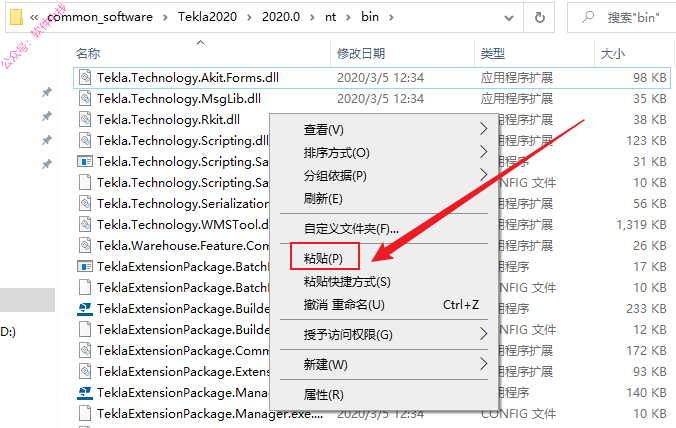Click the D:) drive entry in sidebar
Viewport: 676px width, 428px height.
(8, 332)
